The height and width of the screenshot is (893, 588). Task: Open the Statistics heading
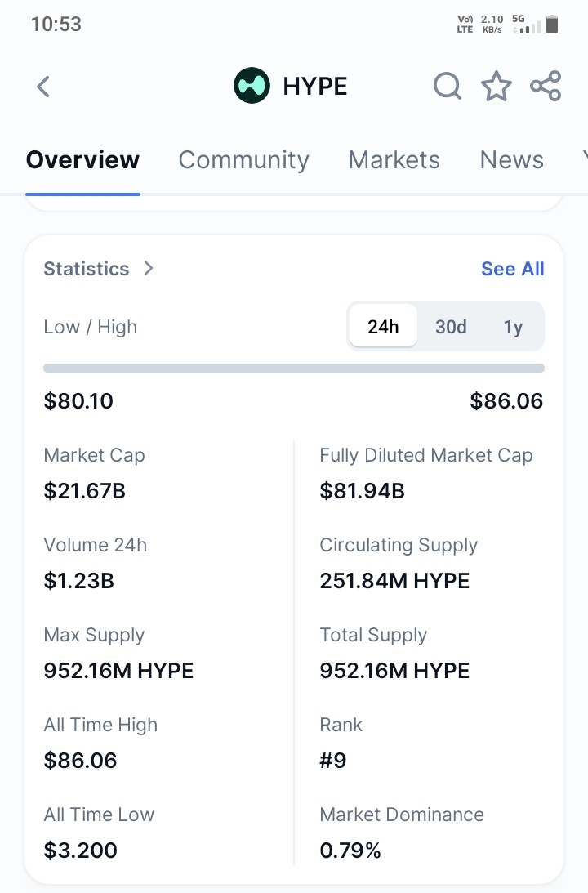[87, 269]
